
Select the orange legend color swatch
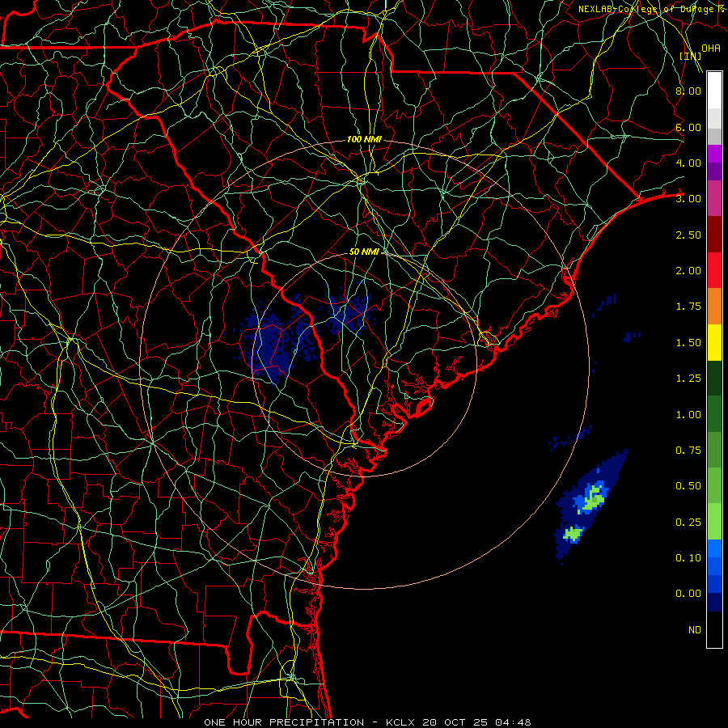click(x=714, y=307)
